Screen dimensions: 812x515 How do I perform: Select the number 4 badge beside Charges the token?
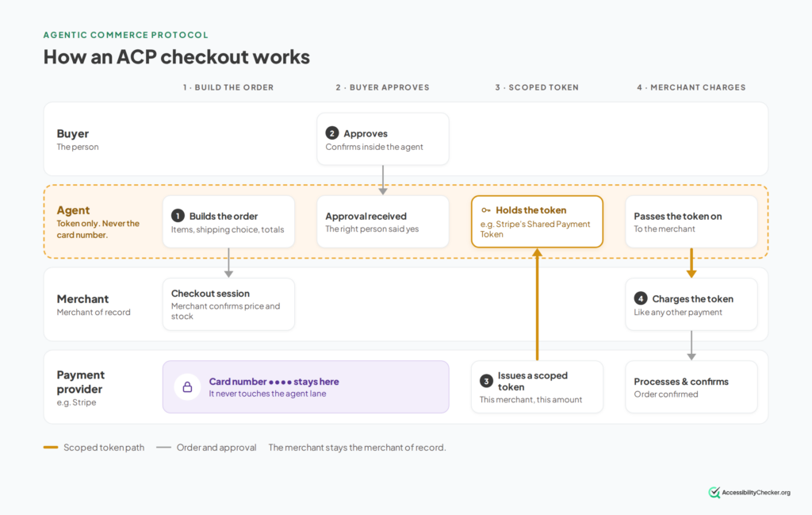(641, 298)
